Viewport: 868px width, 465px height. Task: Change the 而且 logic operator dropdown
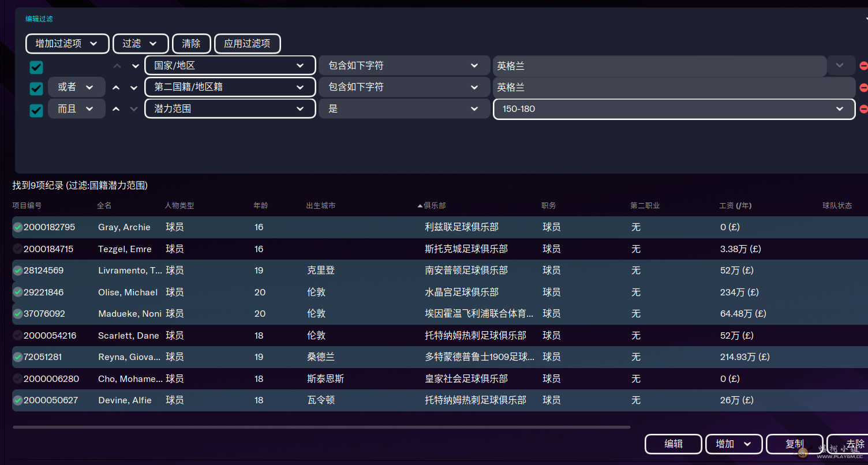pyautogui.click(x=77, y=108)
